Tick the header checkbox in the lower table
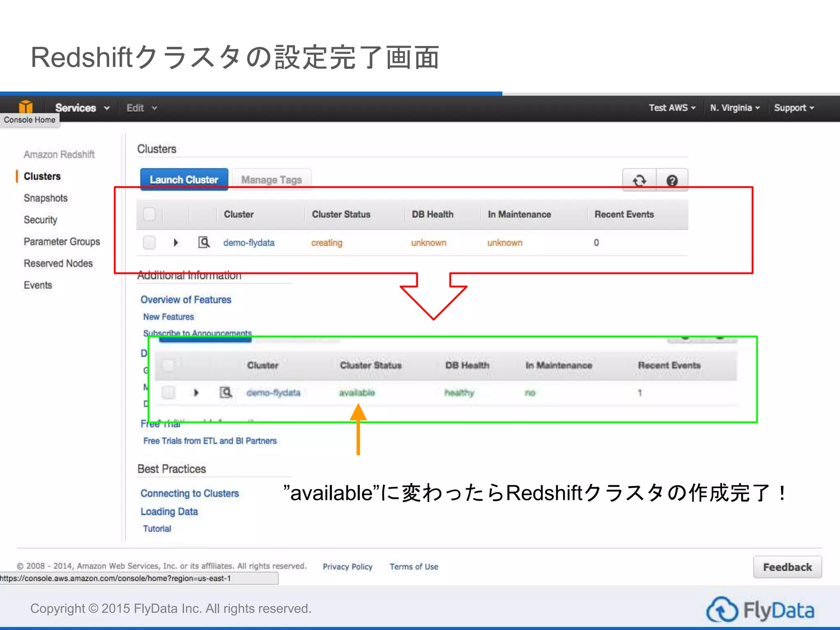This screenshot has height=630, width=840. click(x=168, y=365)
